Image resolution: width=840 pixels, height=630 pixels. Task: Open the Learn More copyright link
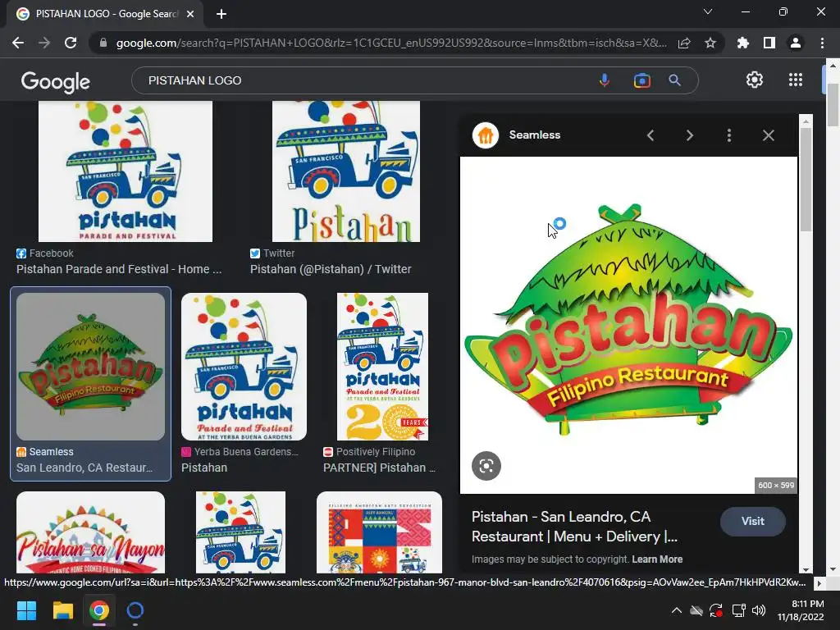coord(657,559)
